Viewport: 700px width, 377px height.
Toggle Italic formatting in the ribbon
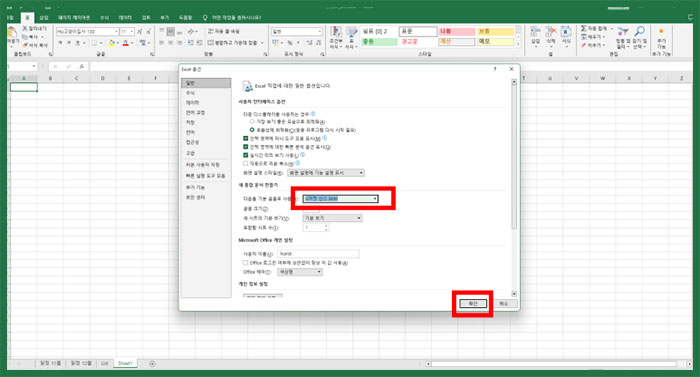[69, 43]
